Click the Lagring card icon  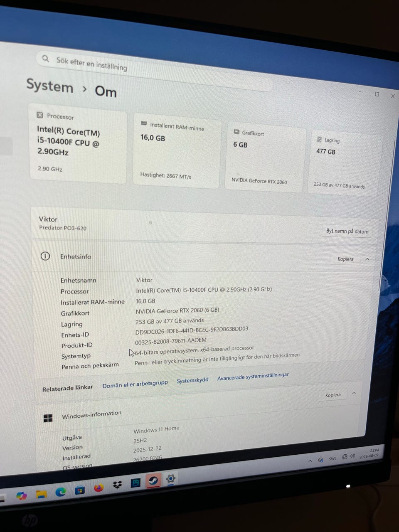(x=319, y=139)
